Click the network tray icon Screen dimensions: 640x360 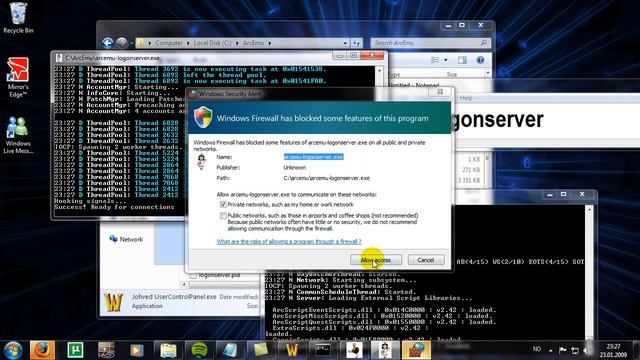point(575,350)
